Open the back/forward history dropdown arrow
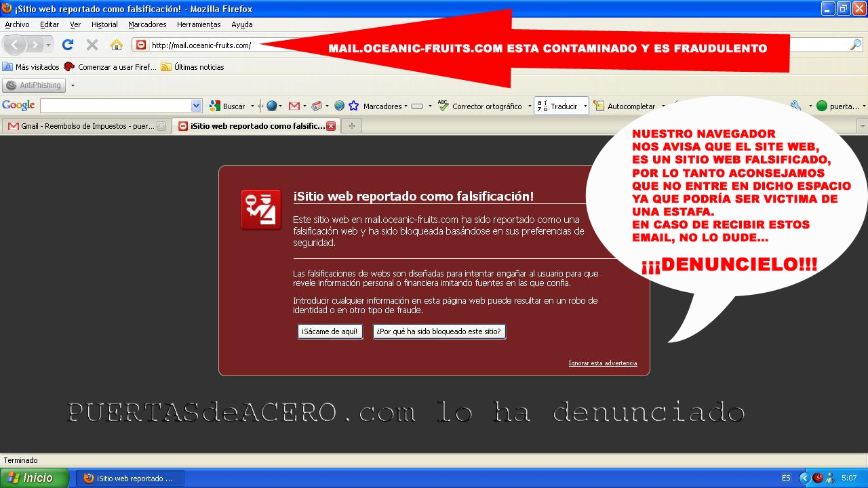The width and height of the screenshot is (868, 488). click(48, 45)
